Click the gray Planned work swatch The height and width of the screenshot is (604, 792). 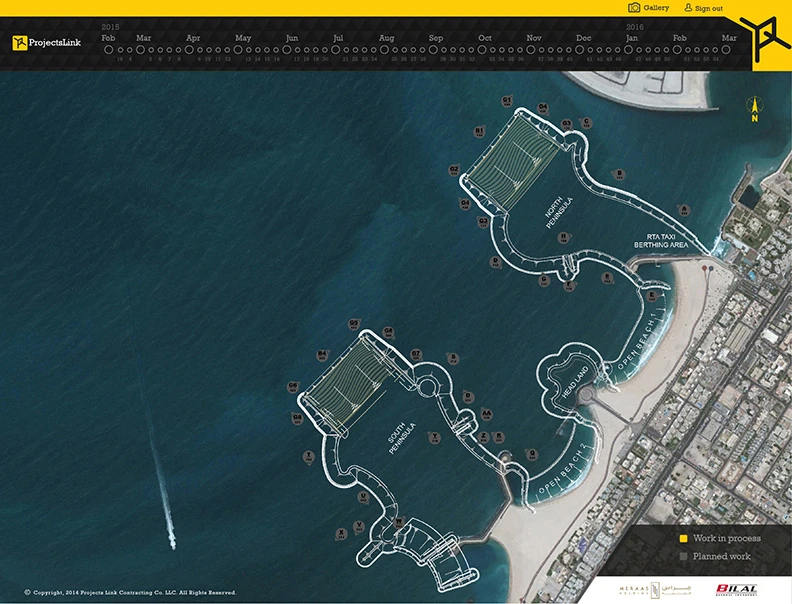683,556
